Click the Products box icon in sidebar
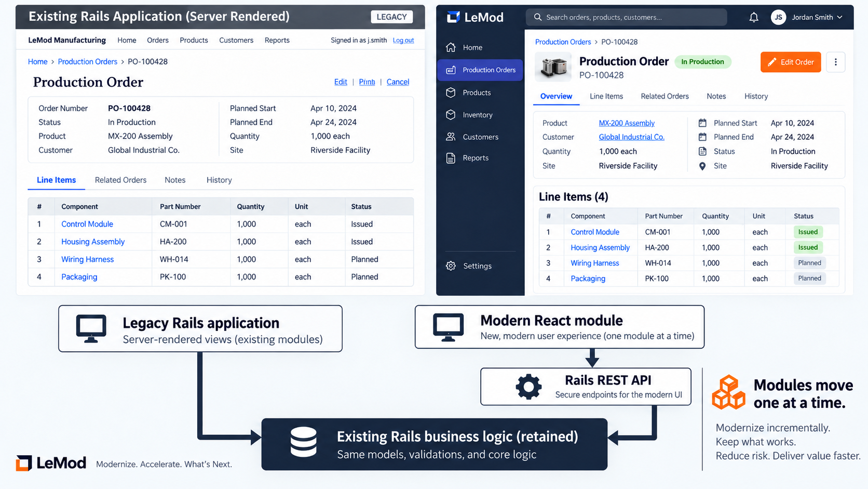The width and height of the screenshot is (868, 489). coord(451,92)
